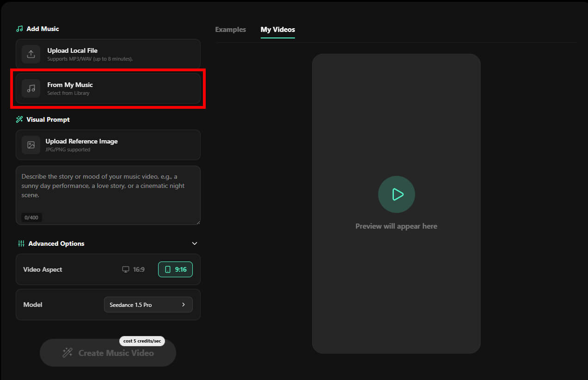Click the music note icon beside From My Music

(x=31, y=88)
